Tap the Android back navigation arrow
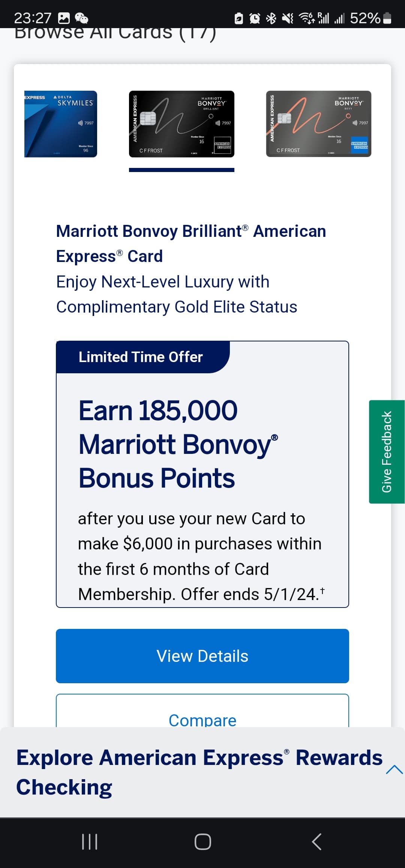This screenshot has width=405, height=868. [317, 842]
